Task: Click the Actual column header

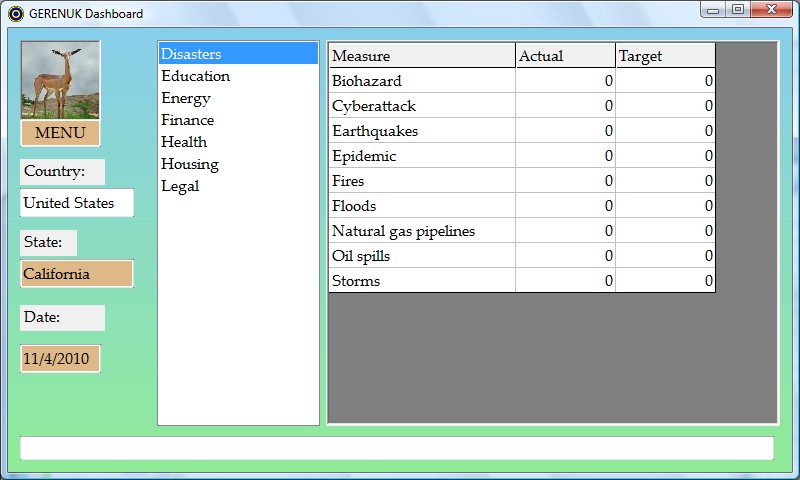Action: pos(565,56)
